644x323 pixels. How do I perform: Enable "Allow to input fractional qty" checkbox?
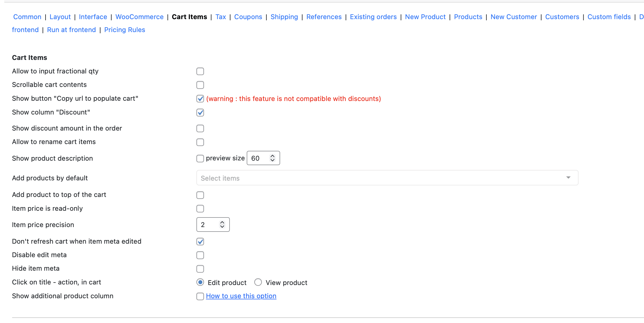(200, 71)
